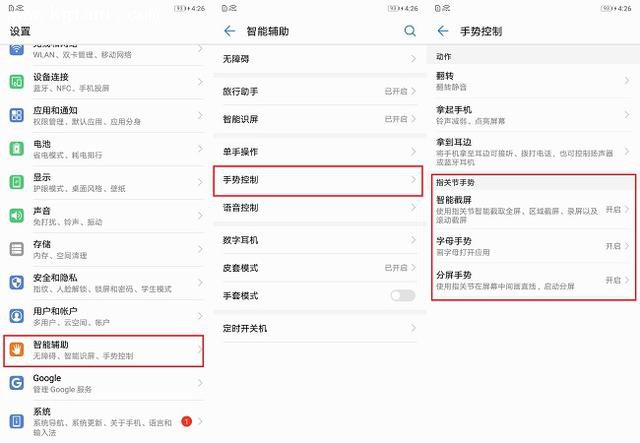Tap the 智能辅助 title in settings list
Screen dimensions: 640x443
tap(51, 345)
